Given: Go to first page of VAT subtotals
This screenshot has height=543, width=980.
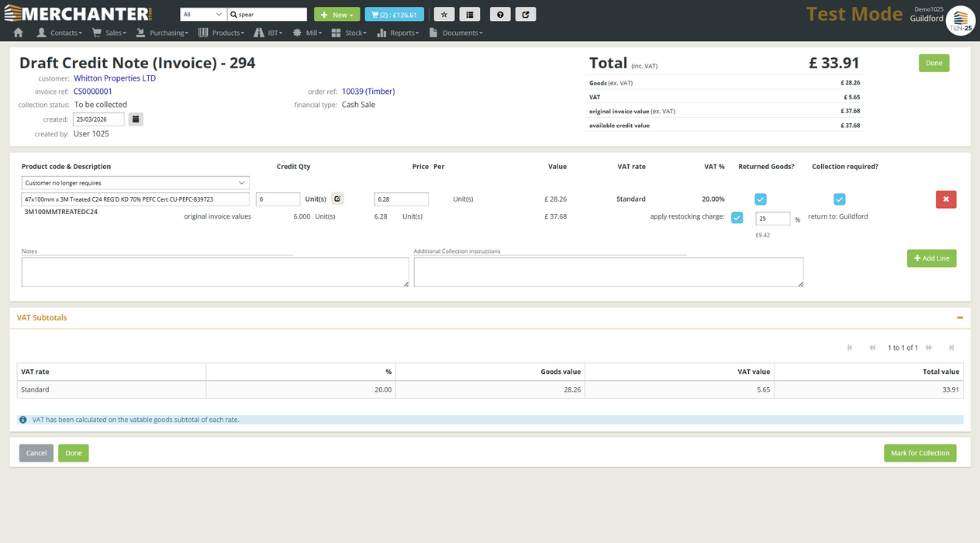Looking at the screenshot, I should tap(850, 348).
